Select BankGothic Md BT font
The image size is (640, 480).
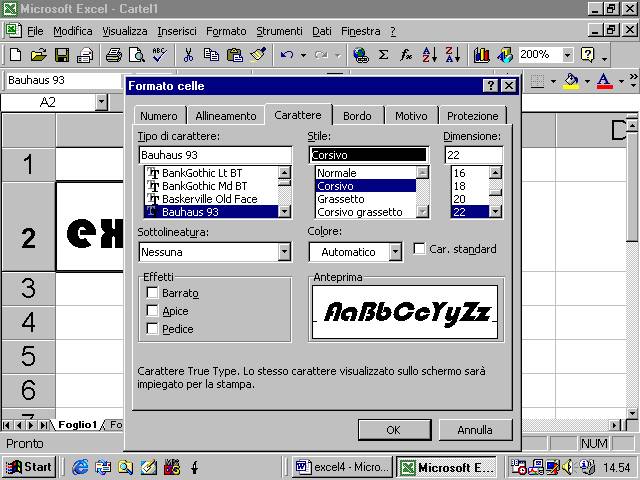211,186
